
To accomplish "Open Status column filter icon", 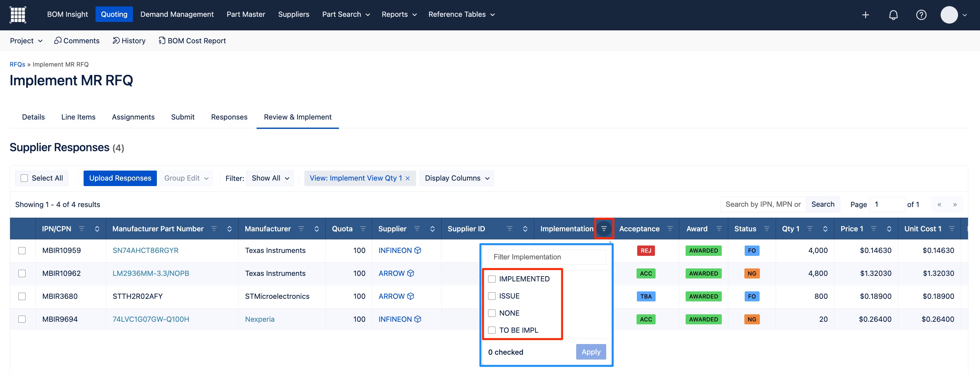I will pos(767,228).
